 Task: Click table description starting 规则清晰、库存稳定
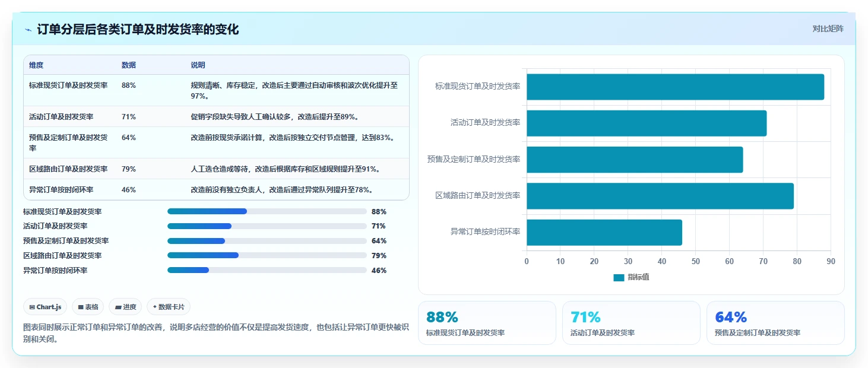click(x=294, y=90)
